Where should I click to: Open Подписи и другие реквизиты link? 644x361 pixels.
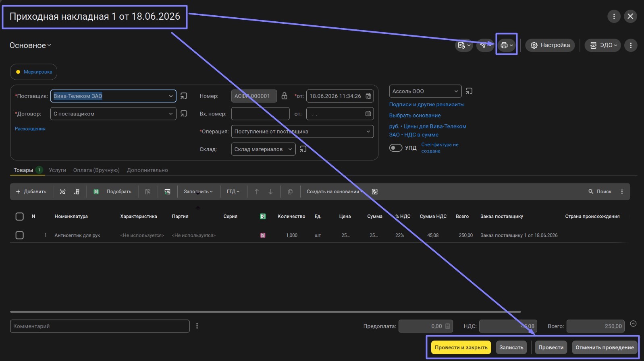click(x=426, y=105)
